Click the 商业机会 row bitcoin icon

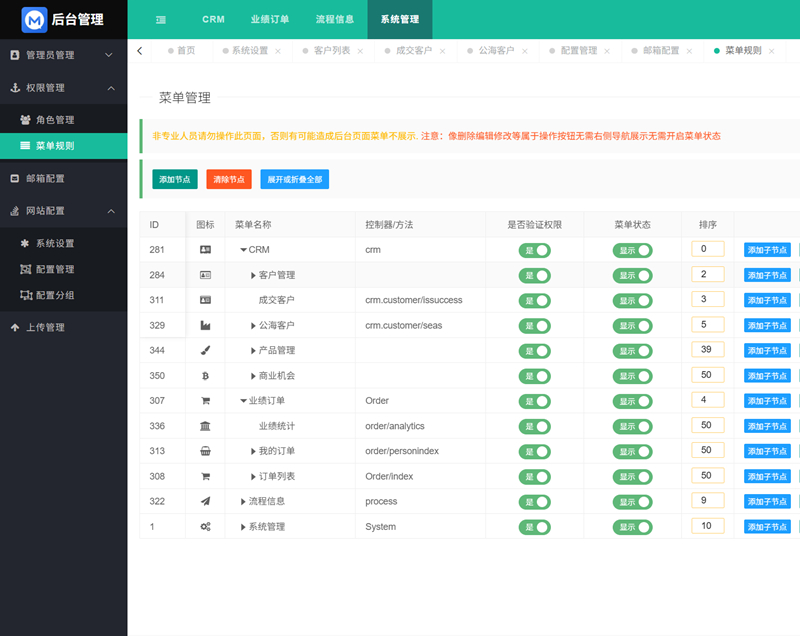205,376
